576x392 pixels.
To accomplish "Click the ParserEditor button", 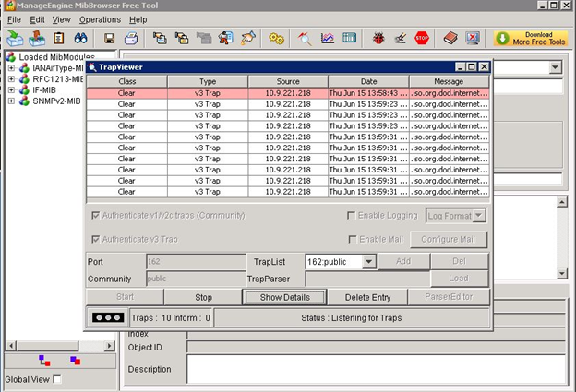I will click(x=449, y=297).
